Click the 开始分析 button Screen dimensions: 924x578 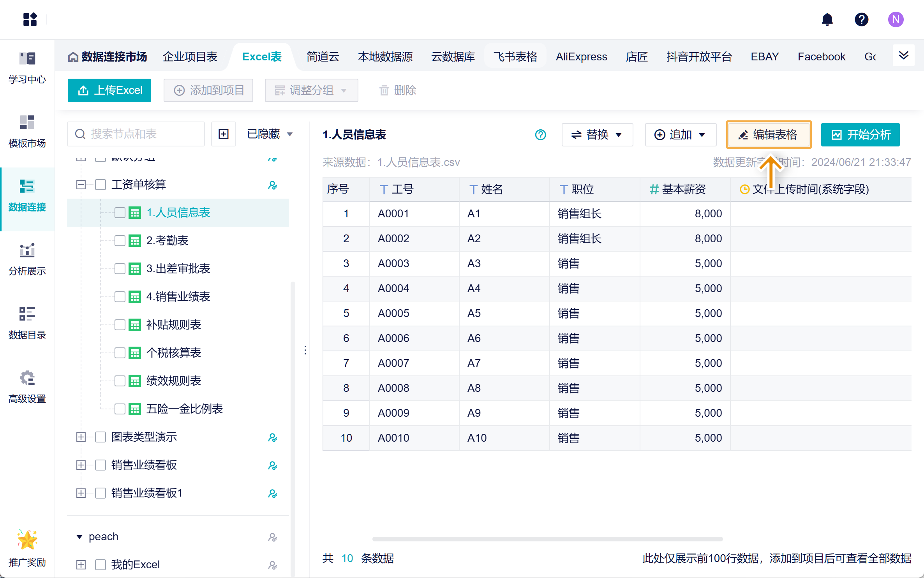pyautogui.click(x=860, y=135)
